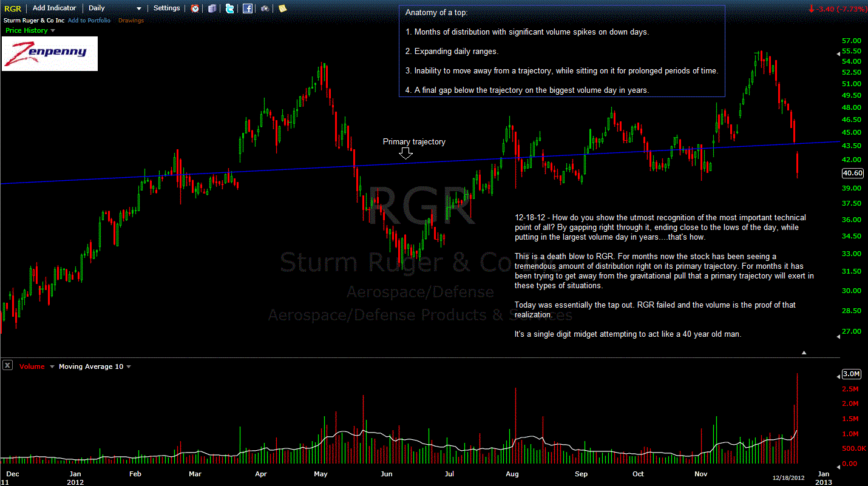Image resolution: width=868 pixels, height=486 pixels.
Task: Click the Nov label on the time axis
Action: point(701,474)
